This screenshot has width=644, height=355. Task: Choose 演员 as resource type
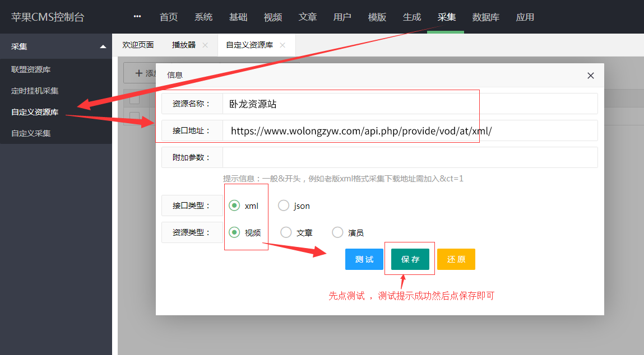tap(337, 232)
